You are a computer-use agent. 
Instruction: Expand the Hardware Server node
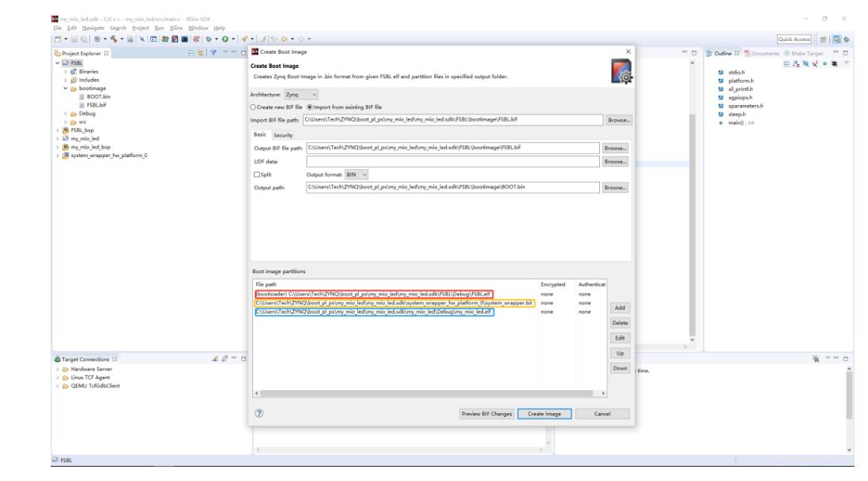point(58,370)
